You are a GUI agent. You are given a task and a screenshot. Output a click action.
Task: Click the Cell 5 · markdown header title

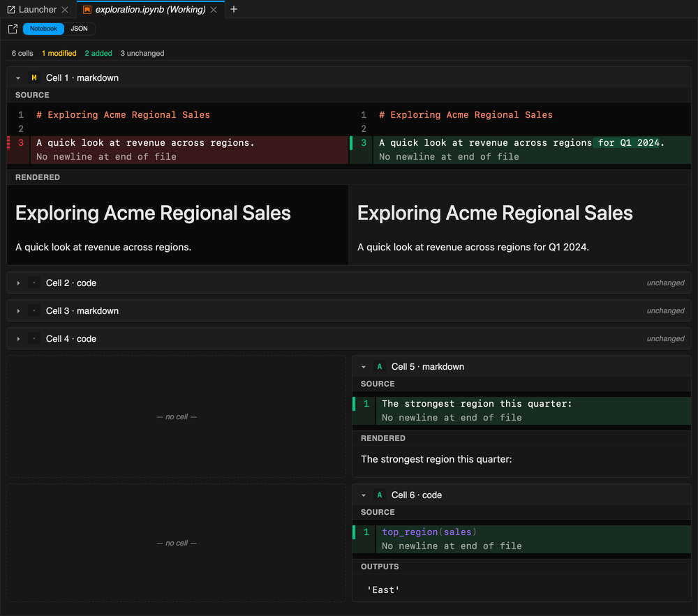428,366
